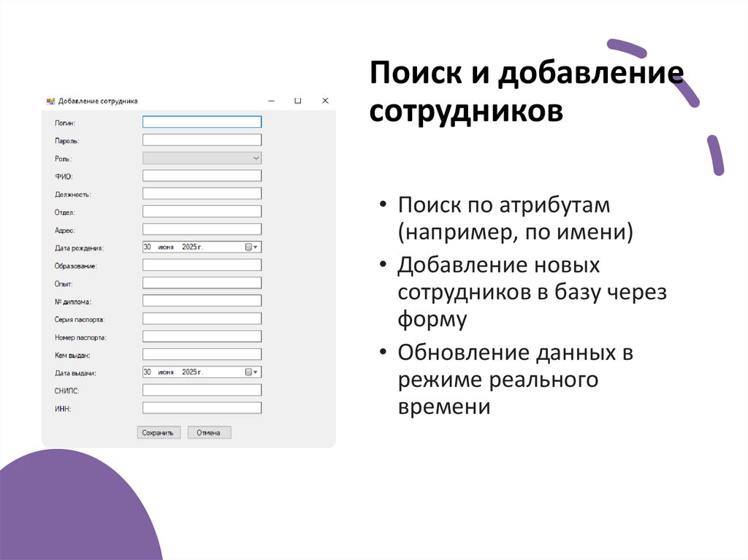This screenshot has height=560, width=748.
Task: Click the Кем выдан input field
Action: [202, 354]
